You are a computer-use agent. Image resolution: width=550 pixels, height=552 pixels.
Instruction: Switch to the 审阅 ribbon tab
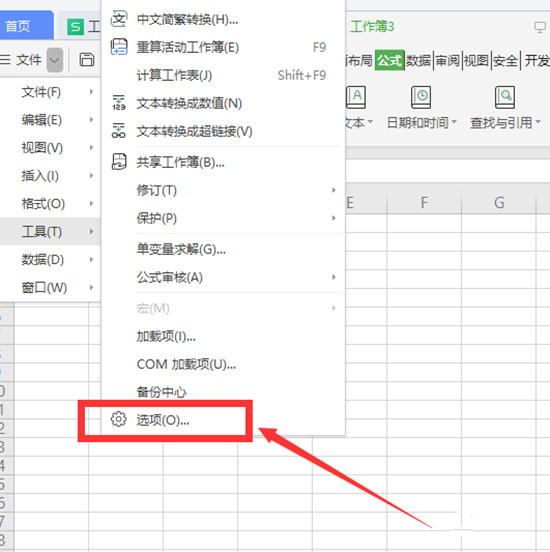(x=448, y=60)
